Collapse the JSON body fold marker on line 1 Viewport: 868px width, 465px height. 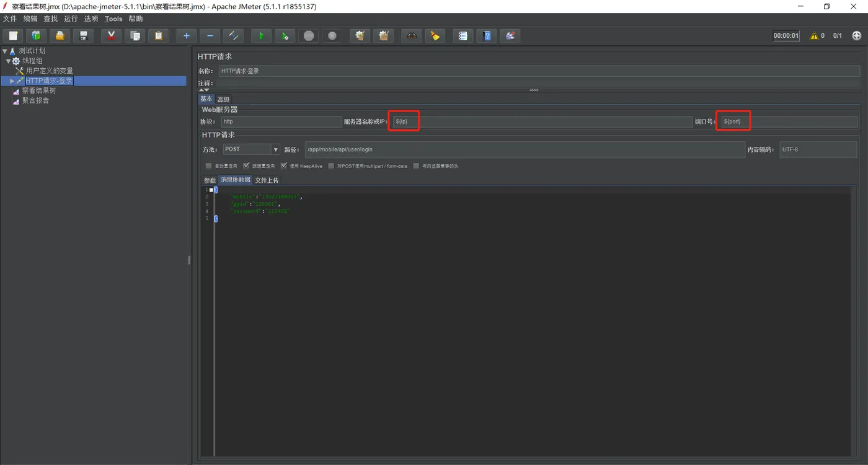[211, 190]
